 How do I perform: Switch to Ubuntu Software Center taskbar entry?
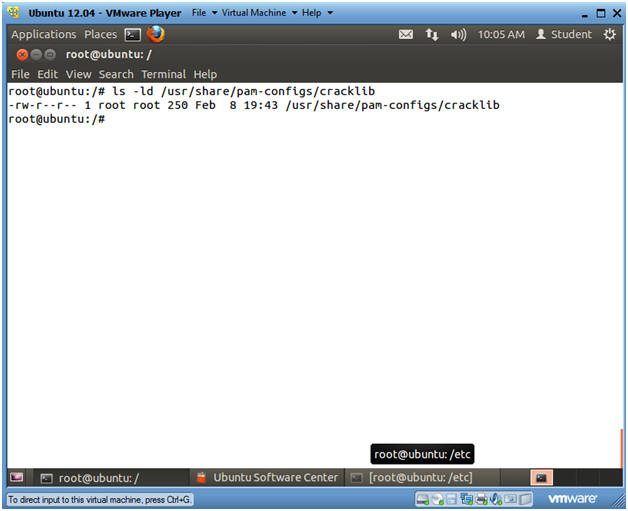pyautogui.click(x=267, y=478)
